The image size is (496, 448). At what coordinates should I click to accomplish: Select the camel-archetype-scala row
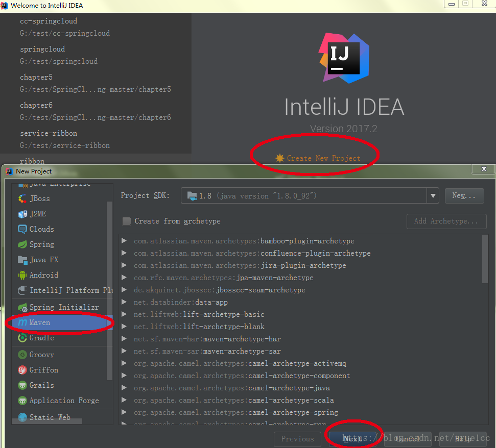pos(301,400)
